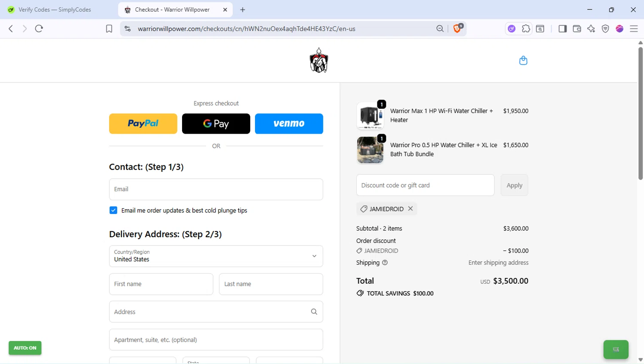The width and height of the screenshot is (644, 364).
Task: Remove the JAMIEDROID discount code
Action: (x=410, y=208)
